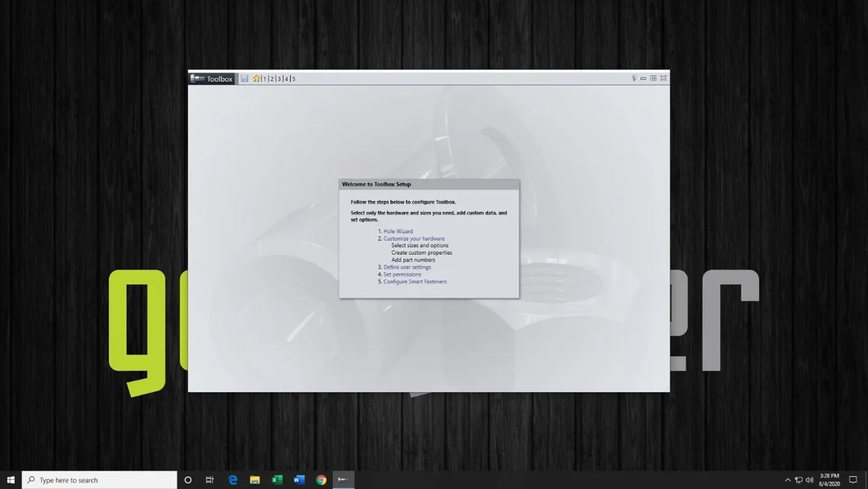868x489 pixels.
Task: Click the taskbar search box
Action: pyautogui.click(x=99, y=480)
